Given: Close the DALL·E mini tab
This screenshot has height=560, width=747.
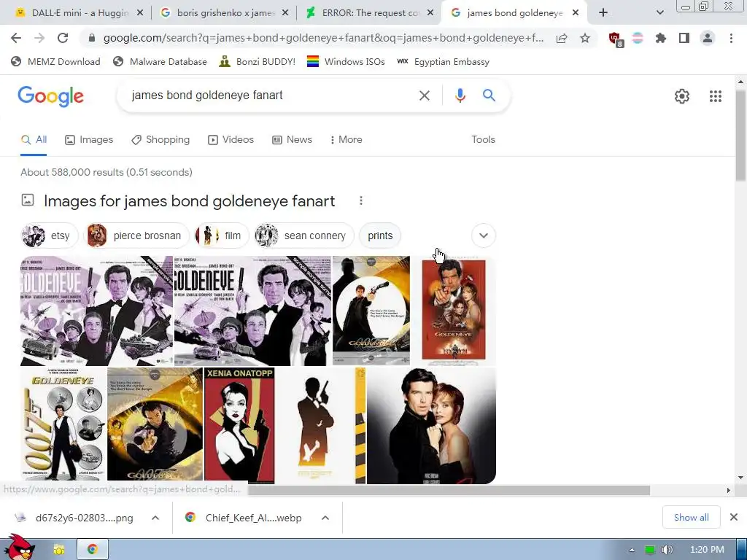Looking at the screenshot, I should (x=140, y=13).
